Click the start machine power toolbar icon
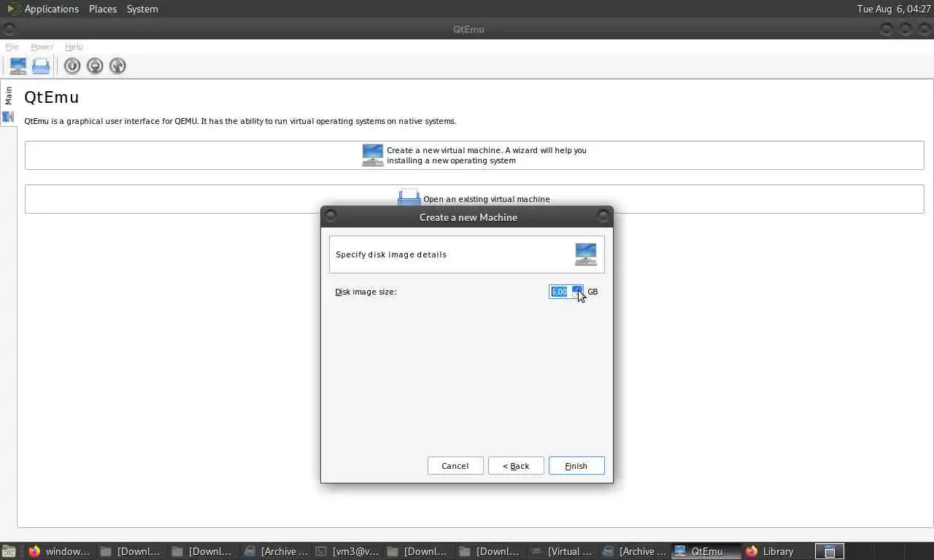The width and height of the screenshot is (934, 560). point(72,66)
